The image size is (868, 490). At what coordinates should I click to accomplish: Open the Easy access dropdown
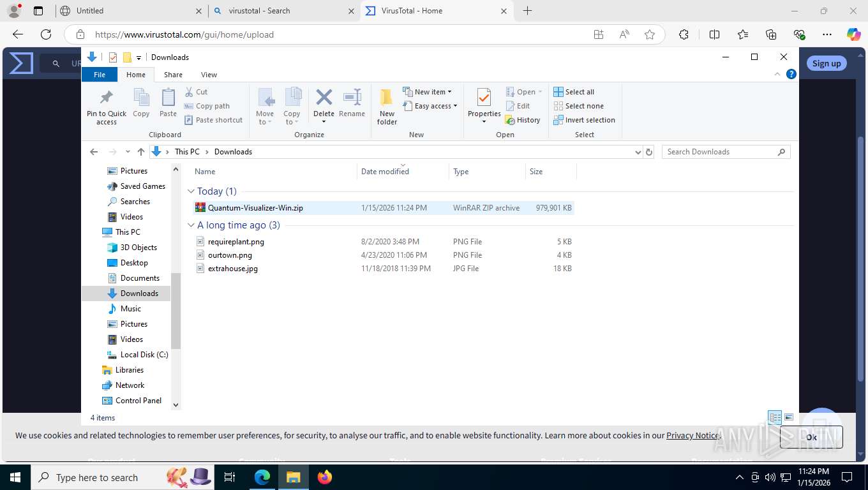coord(430,106)
